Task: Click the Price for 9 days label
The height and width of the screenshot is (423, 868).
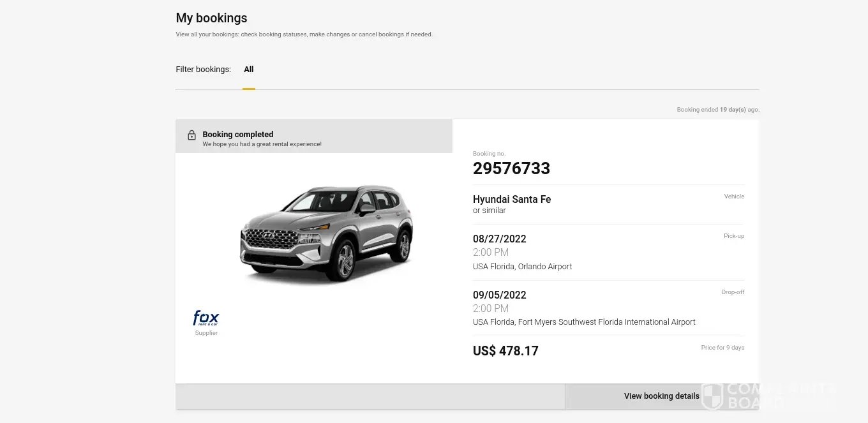Action: [x=722, y=348]
